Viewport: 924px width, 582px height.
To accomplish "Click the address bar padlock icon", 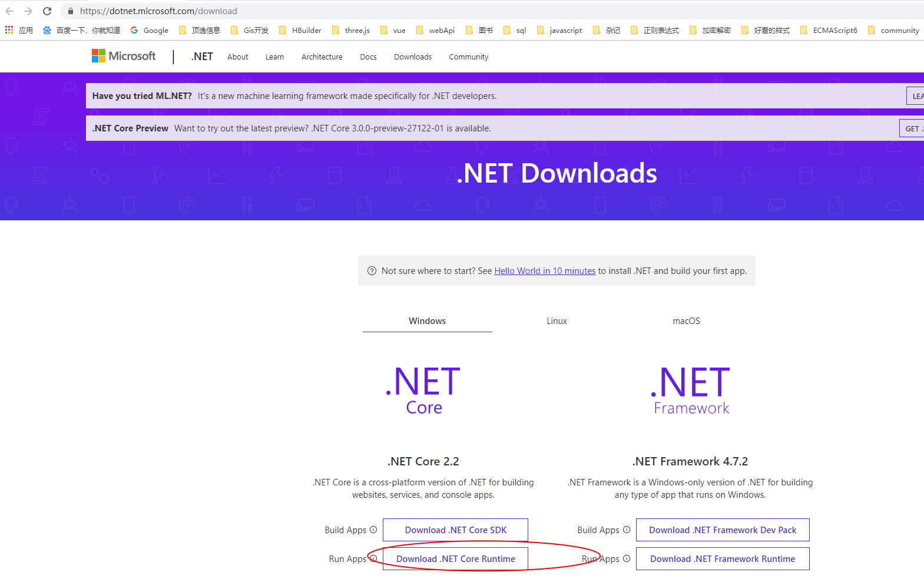I will coord(71,11).
